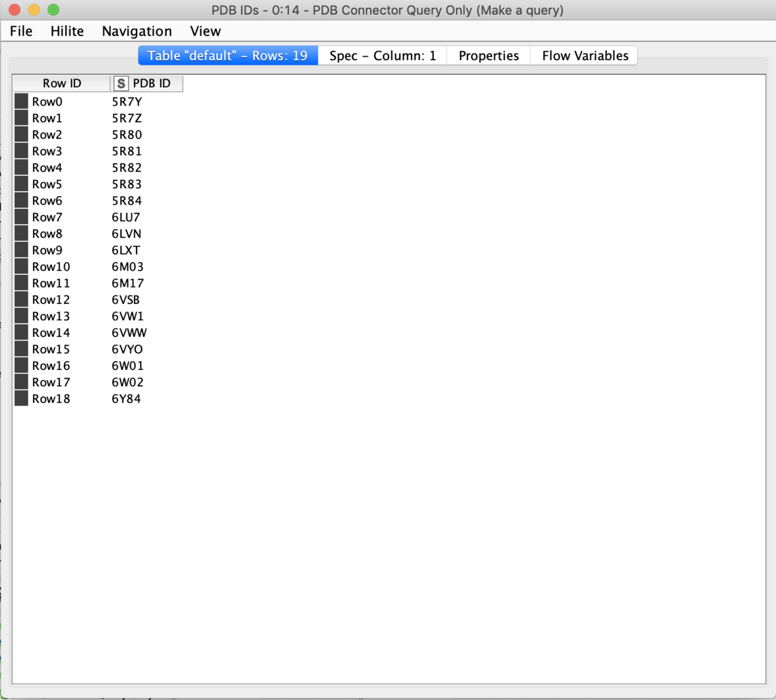Image resolution: width=776 pixels, height=700 pixels.
Task: Click PDB ID cell 6M17
Action: (x=127, y=283)
